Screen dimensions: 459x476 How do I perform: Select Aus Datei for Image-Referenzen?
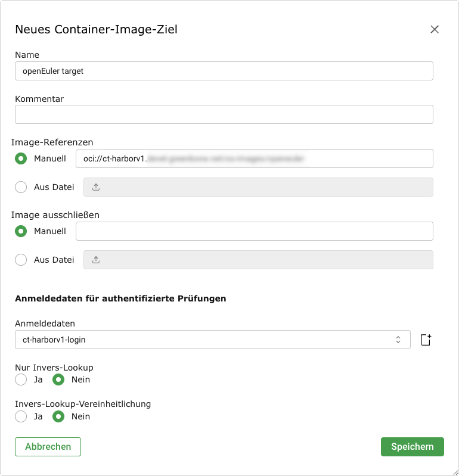[x=21, y=187]
